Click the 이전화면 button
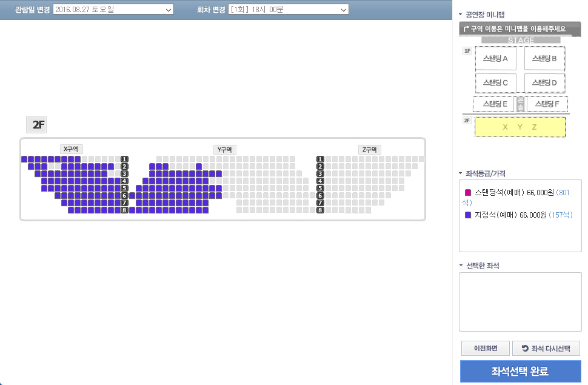Image resolution: width=588 pixels, height=385 pixels. 484,349
